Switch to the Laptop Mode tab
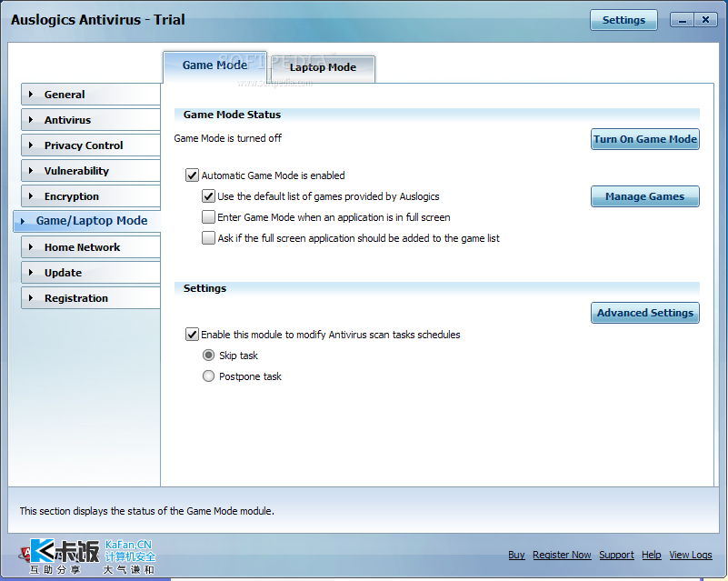The width and height of the screenshot is (728, 581). [323, 68]
